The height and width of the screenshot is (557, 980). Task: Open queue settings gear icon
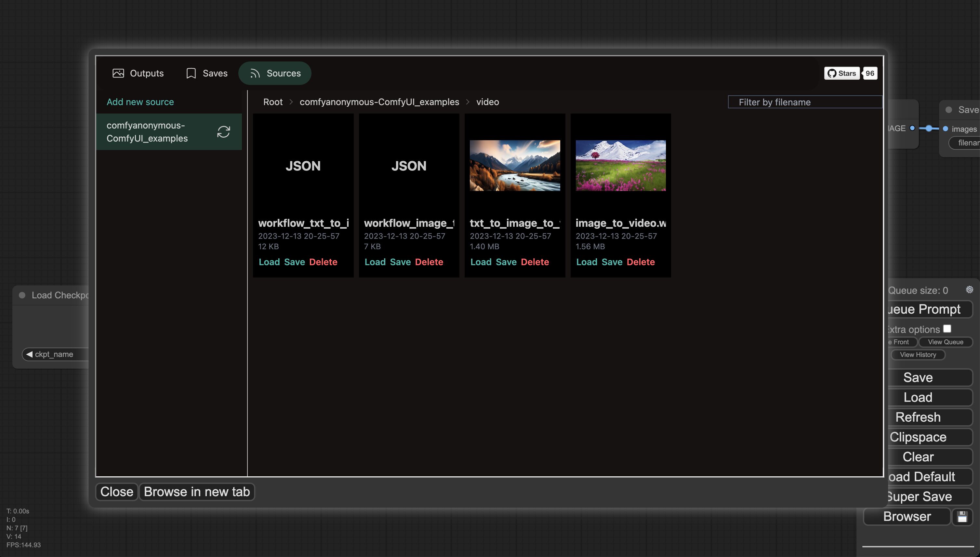[969, 290]
